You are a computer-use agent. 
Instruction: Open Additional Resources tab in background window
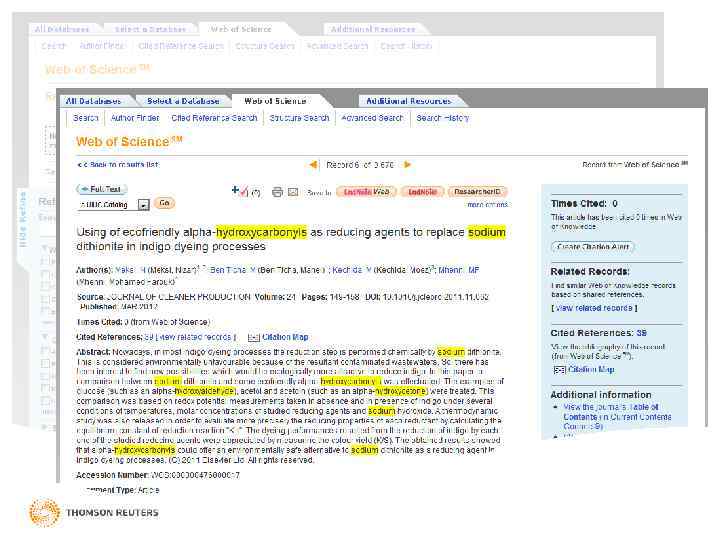pos(373,29)
